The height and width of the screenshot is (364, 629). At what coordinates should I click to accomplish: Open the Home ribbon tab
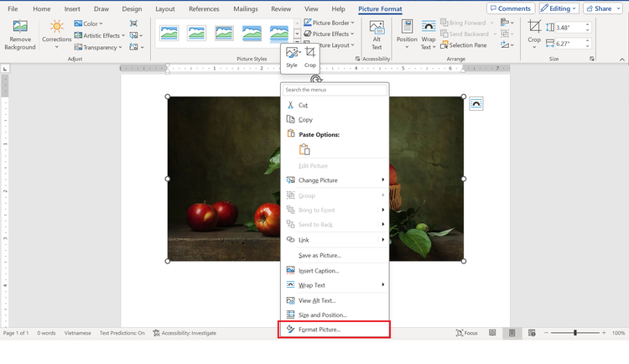click(42, 9)
